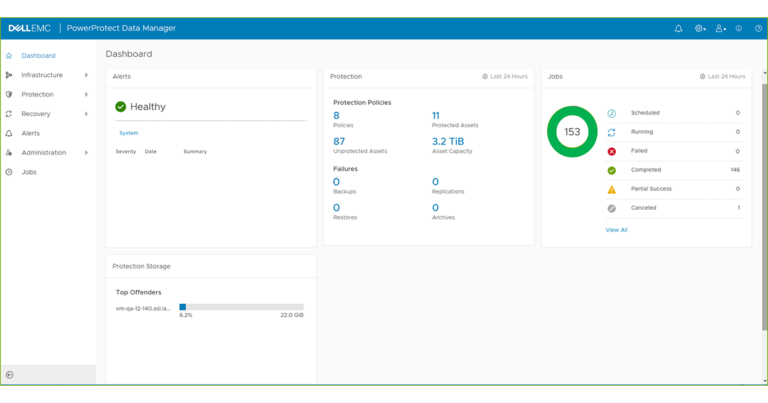Click the Alerts bell icon in sidebar
768x403 pixels.
(x=9, y=133)
